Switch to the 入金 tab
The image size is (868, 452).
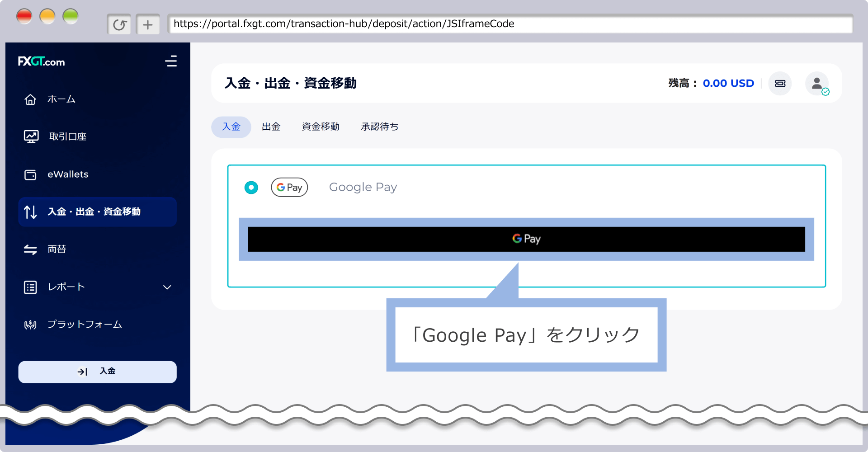pyautogui.click(x=231, y=127)
